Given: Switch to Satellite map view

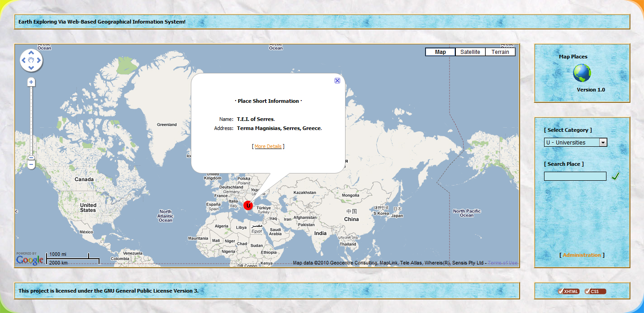Looking at the screenshot, I should [x=470, y=52].
